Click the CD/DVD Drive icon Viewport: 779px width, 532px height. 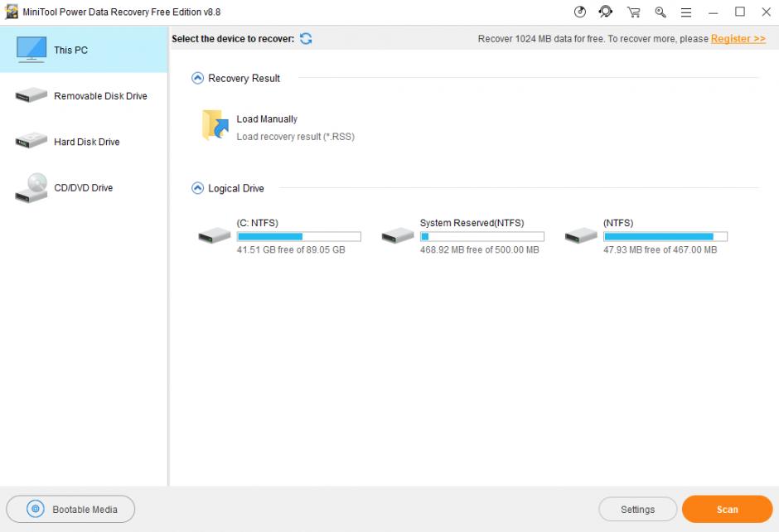(31, 188)
